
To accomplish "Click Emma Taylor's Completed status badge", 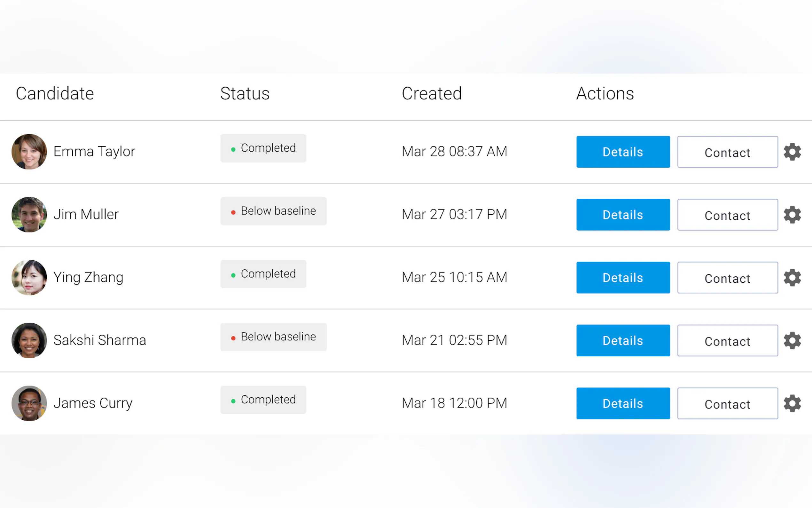I will click(x=263, y=148).
